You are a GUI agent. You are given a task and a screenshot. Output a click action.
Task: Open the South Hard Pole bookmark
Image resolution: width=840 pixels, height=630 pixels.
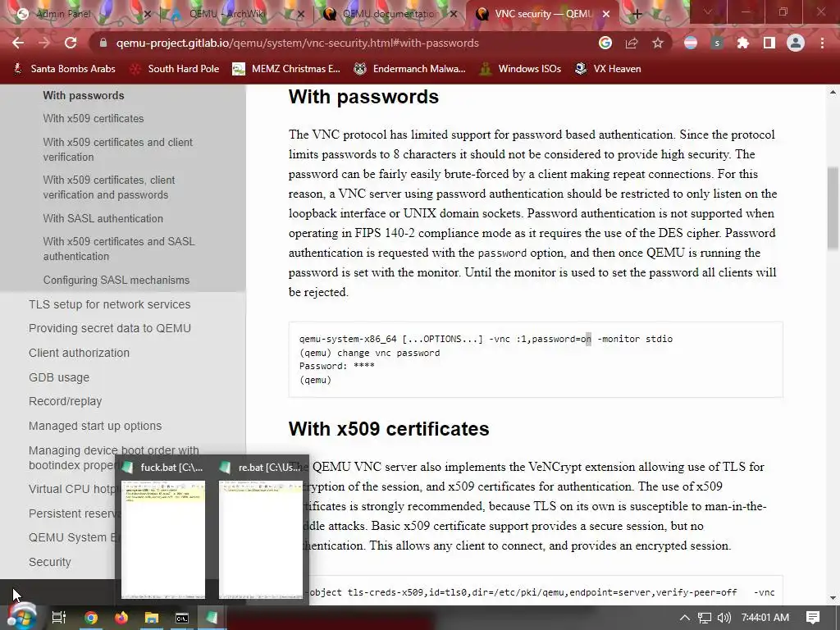tap(176, 69)
